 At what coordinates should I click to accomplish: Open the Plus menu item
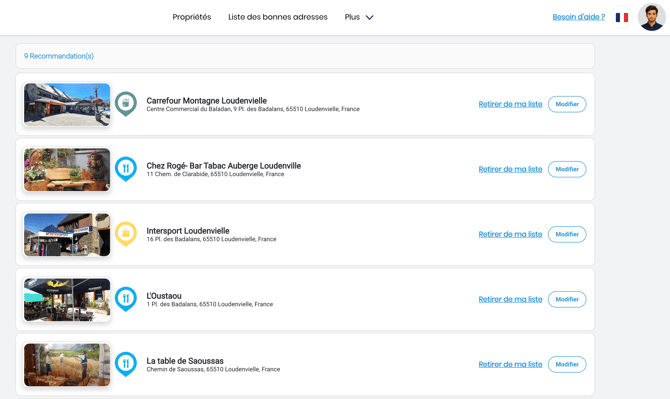(352, 17)
